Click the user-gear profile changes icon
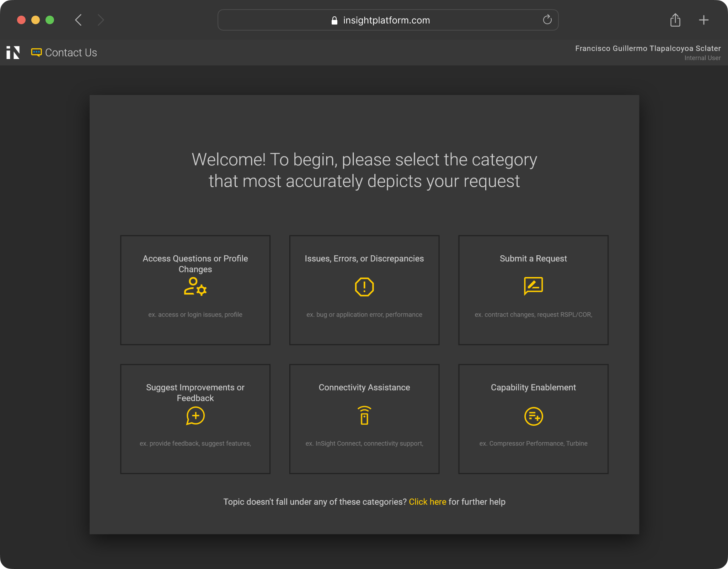Screen dimensions: 728x569 (x=195, y=287)
